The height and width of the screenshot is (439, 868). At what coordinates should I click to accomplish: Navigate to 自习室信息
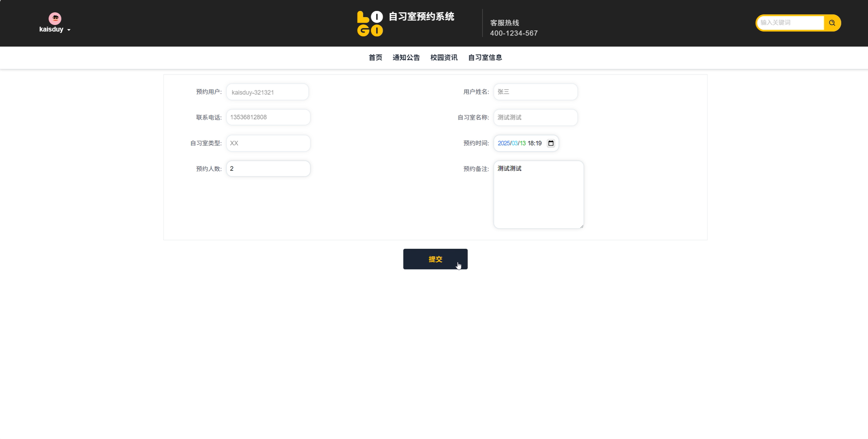(485, 57)
